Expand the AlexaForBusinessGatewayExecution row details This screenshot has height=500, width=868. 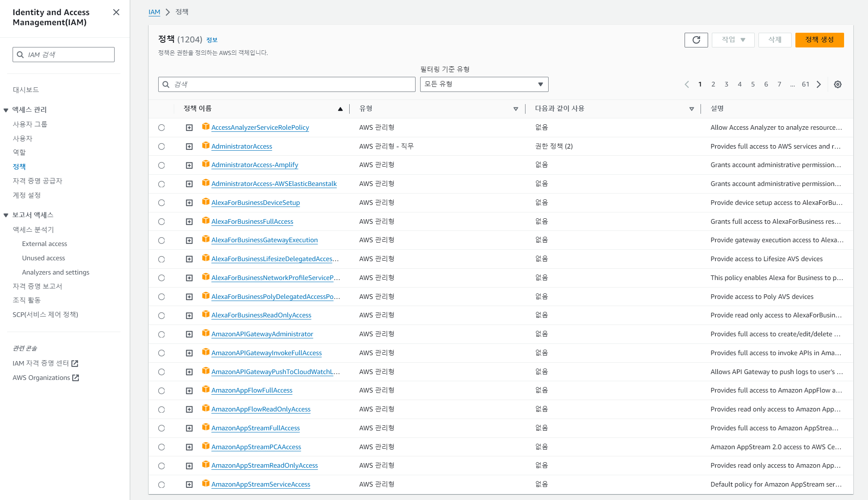point(189,241)
